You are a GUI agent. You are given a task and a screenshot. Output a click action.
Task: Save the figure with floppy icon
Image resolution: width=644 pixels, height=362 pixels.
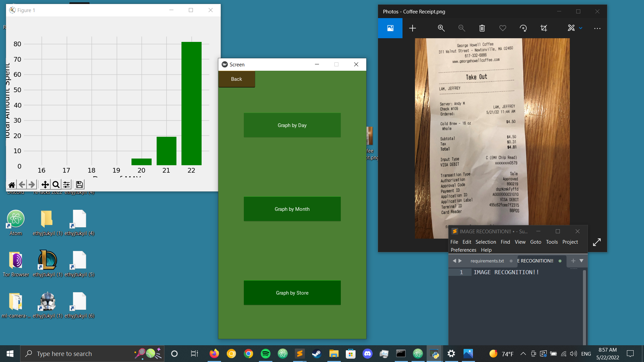click(x=79, y=185)
